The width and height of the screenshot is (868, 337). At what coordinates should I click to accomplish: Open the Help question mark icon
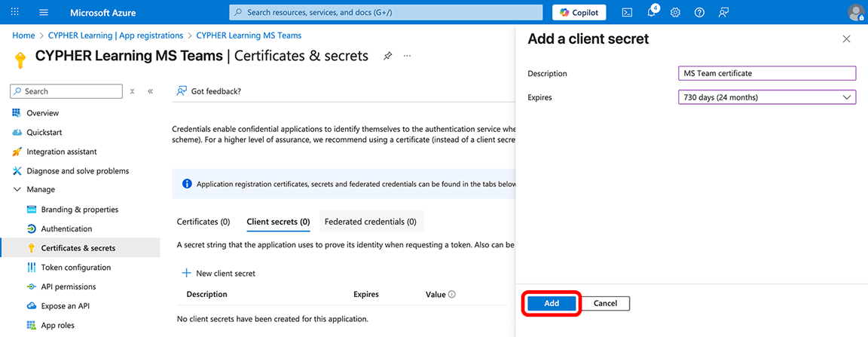[x=699, y=12]
